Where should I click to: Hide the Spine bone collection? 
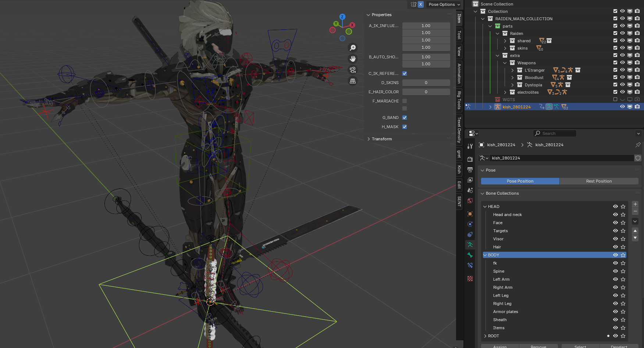pos(615,271)
